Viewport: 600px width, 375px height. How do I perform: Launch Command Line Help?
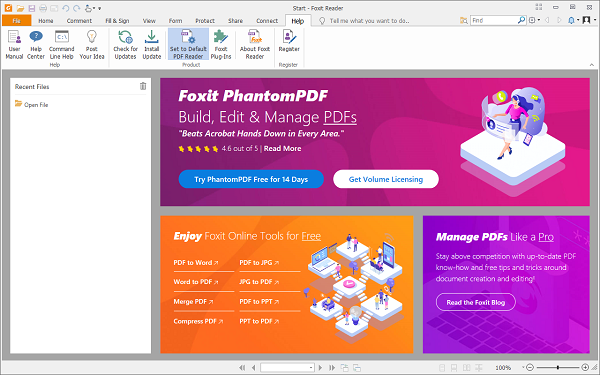coord(62,45)
